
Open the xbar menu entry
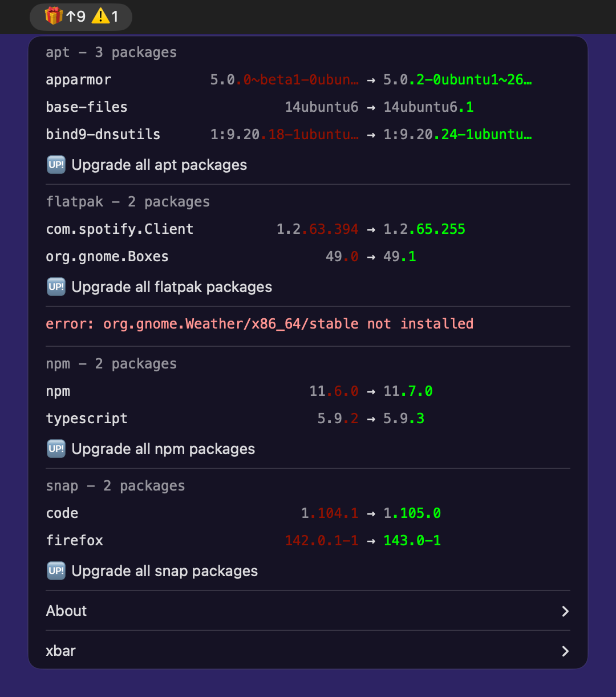pos(308,651)
